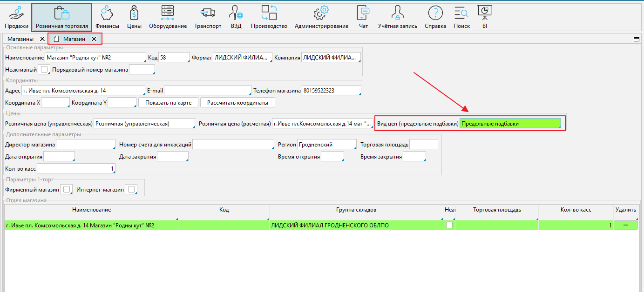Viewport: 644px width, 292px height.
Task: Open the BI analytics icon
Action: pos(485,12)
